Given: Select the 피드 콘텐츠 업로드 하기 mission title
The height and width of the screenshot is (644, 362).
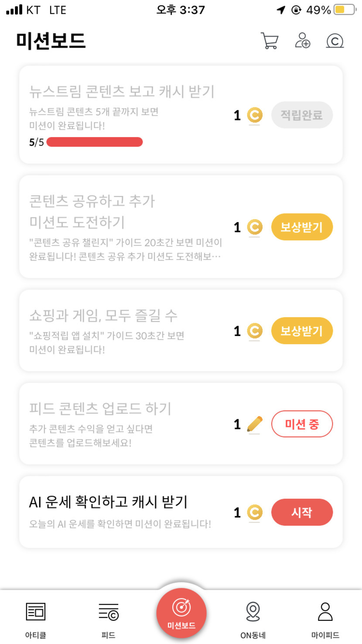Looking at the screenshot, I should tap(100, 409).
